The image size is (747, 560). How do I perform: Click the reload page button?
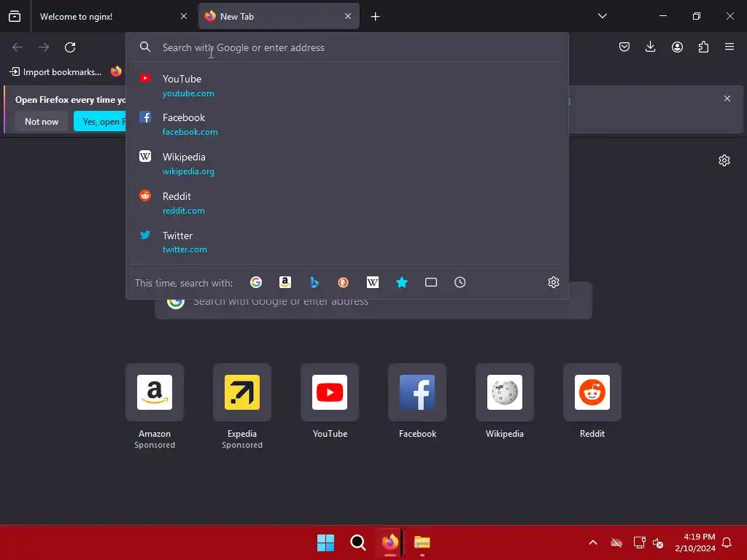click(70, 47)
